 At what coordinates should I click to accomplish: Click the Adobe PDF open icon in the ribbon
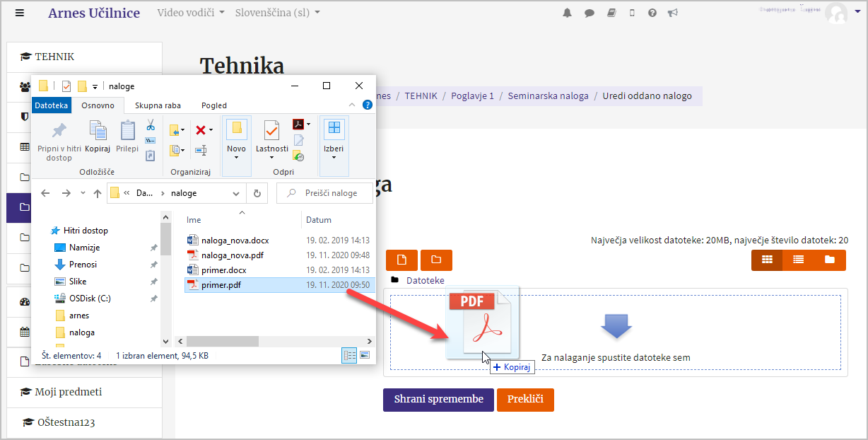coord(299,125)
